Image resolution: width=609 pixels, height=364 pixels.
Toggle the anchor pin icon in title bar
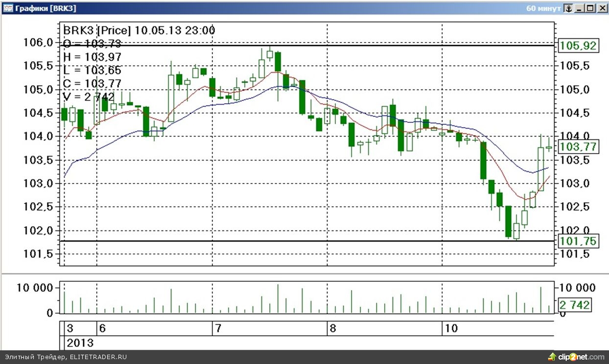click(x=568, y=8)
